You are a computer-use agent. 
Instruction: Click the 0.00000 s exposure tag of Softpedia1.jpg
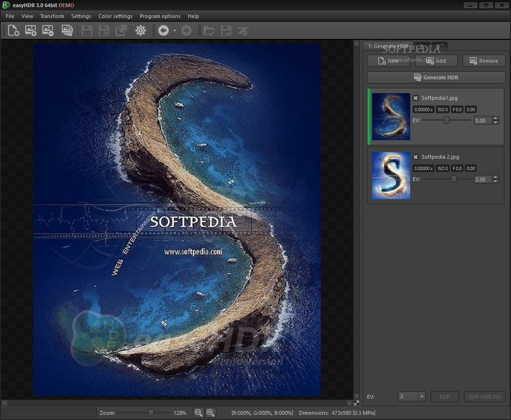tap(424, 109)
